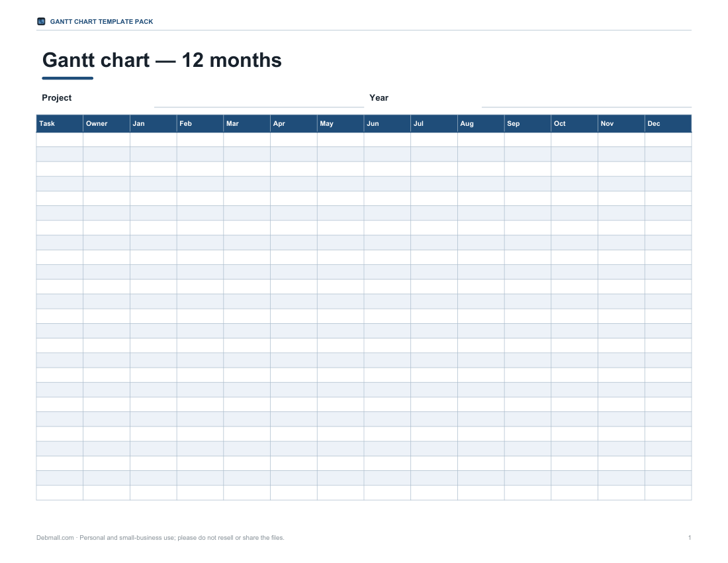Select the Oct column header

[x=574, y=124]
